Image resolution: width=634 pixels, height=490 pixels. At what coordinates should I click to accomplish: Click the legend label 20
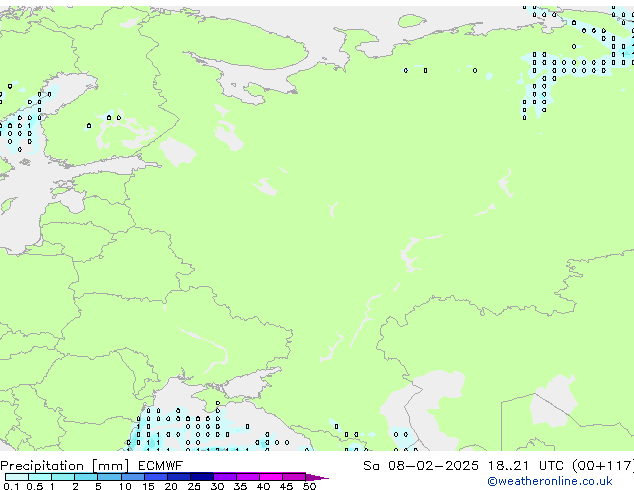pyautogui.click(x=171, y=486)
